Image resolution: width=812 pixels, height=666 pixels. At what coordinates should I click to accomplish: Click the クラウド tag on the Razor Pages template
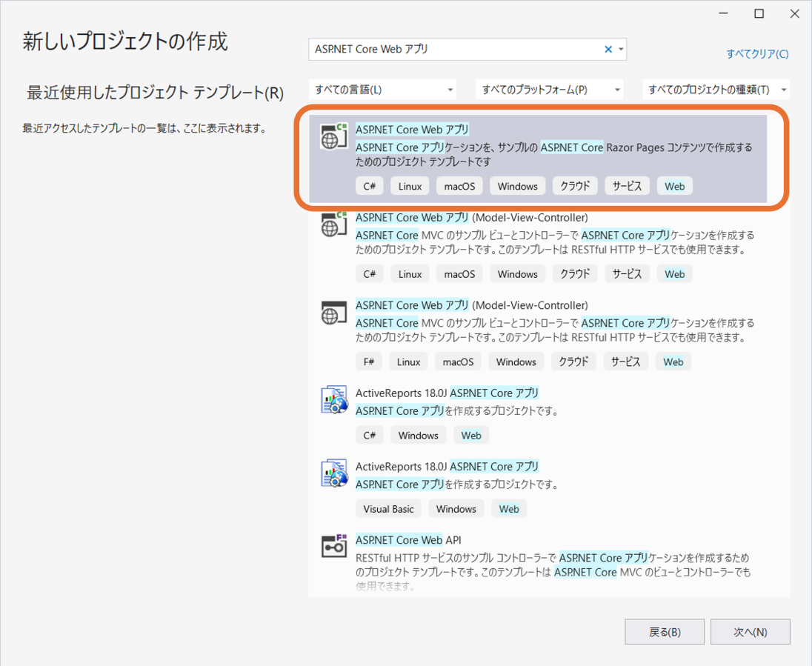pos(575,187)
